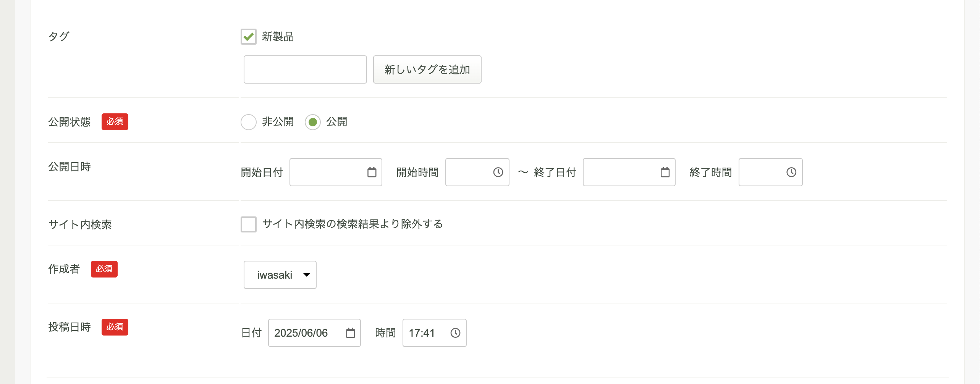Click the 新製品 tag label
Viewport: 980px width, 384px height.
278,37
